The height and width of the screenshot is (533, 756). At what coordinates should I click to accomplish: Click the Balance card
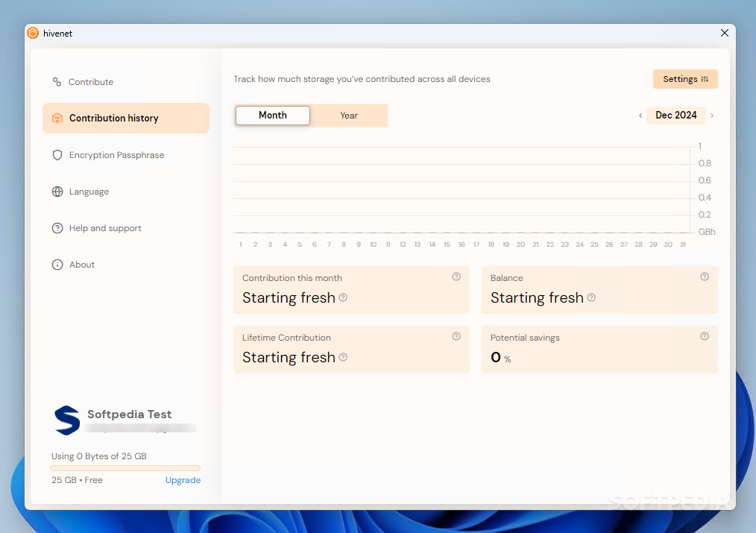pos(599,290)
